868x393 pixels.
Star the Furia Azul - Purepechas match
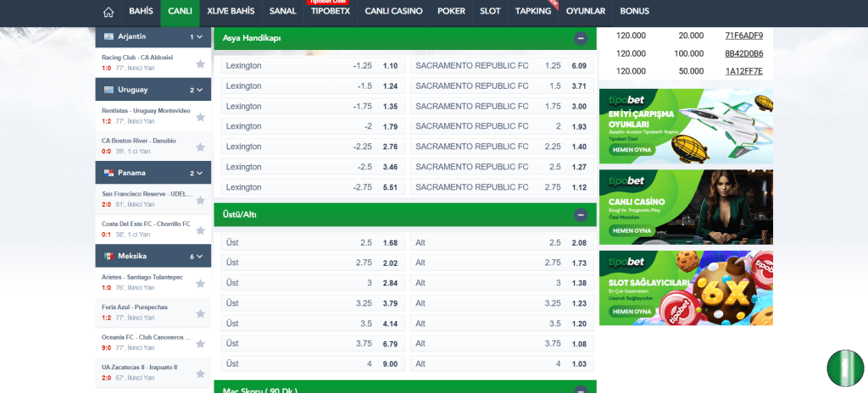[200, 313]
